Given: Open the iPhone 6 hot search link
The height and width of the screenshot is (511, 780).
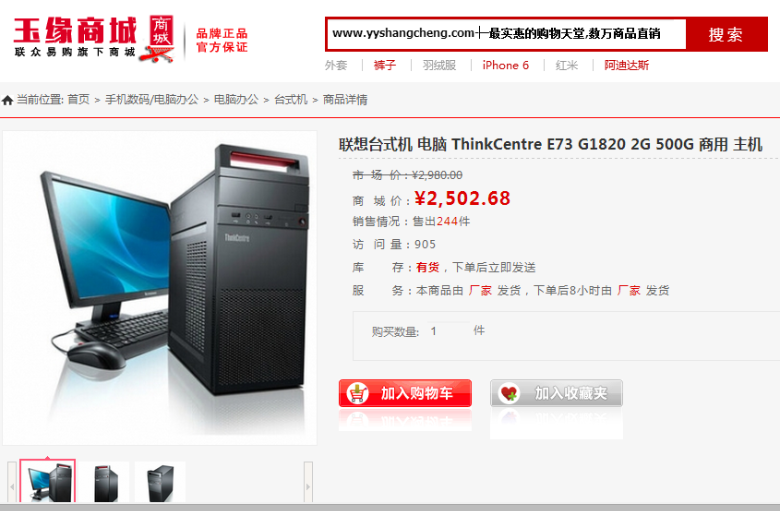Looking at the screenshot, I should point(505,65).
